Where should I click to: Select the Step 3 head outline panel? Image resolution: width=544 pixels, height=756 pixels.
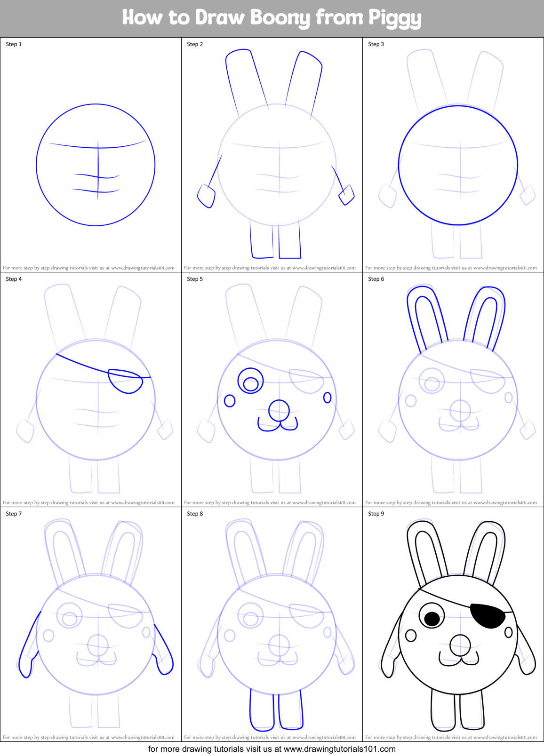(x=453, y=155)
